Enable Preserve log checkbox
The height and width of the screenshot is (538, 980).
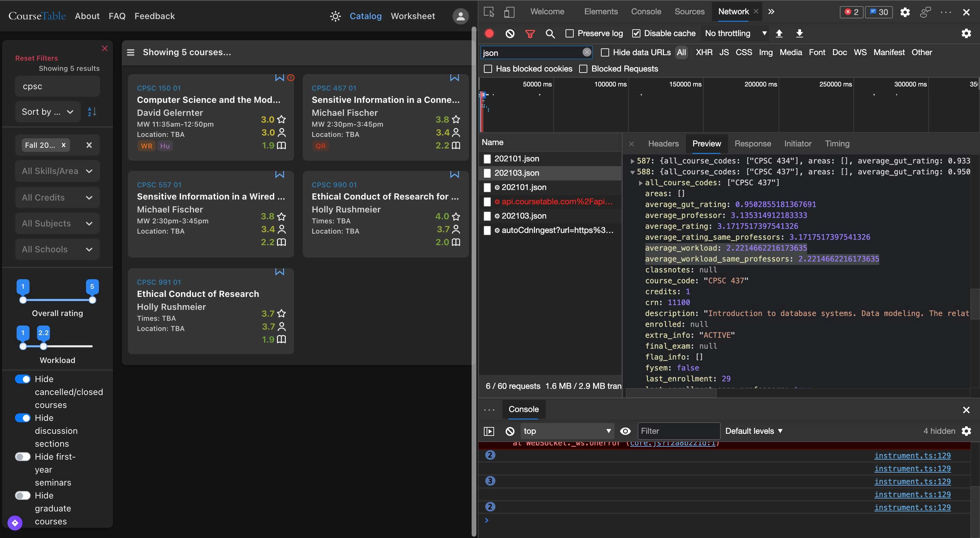[x=569, y=33]
